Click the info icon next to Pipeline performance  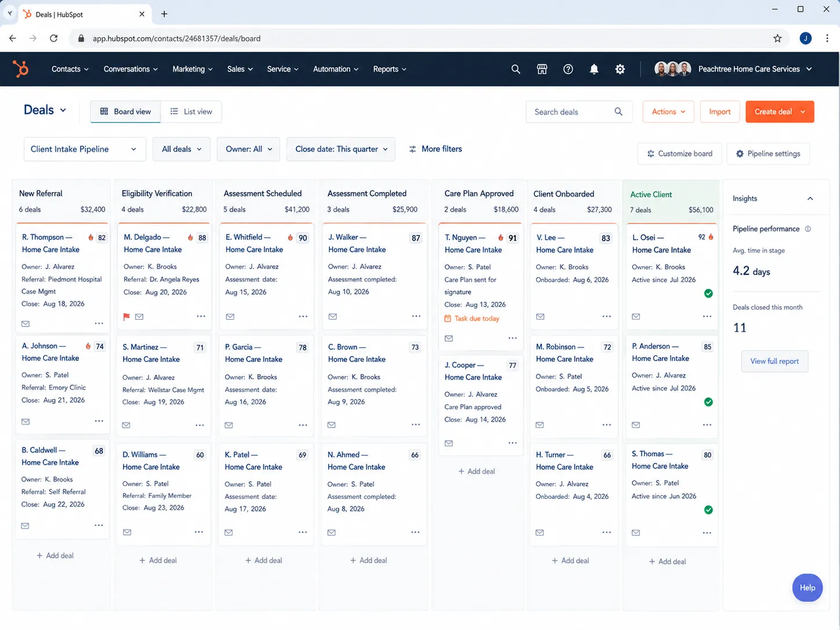coord(808,229)
